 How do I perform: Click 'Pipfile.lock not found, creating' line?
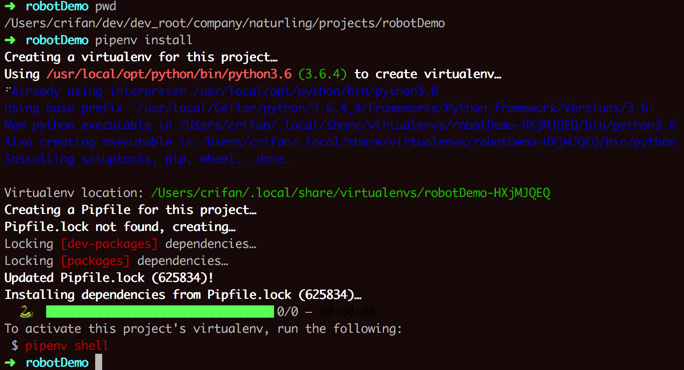(120, 227)
